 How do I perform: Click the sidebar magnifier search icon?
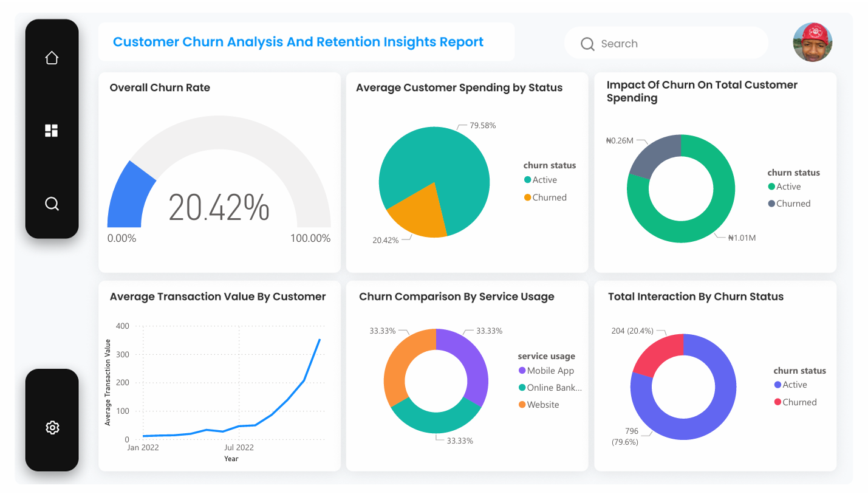pos(52,204)
